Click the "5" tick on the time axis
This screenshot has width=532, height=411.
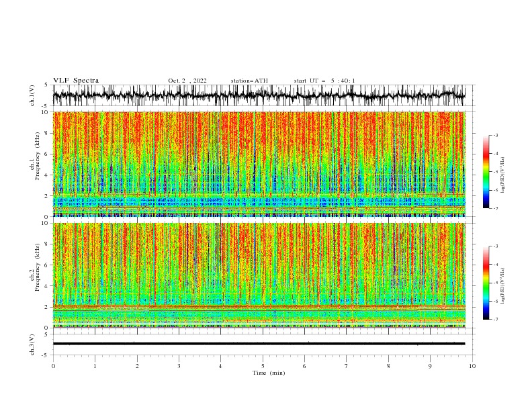click(x=263, y=366)
